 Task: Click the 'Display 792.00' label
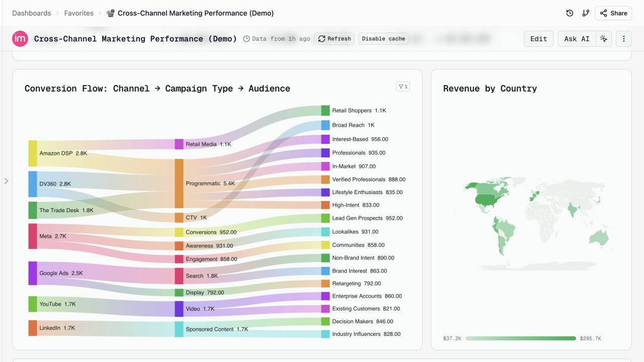205,293
